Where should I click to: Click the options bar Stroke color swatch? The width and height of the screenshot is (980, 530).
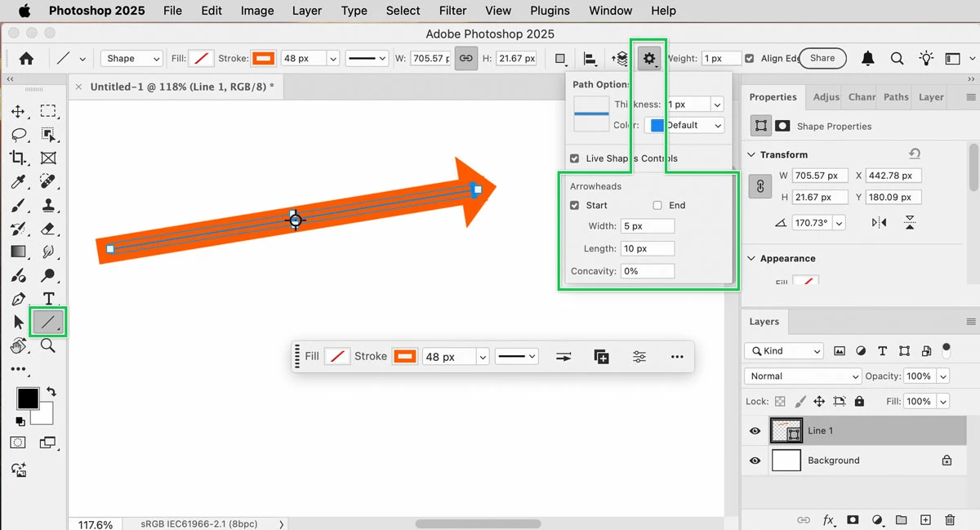[263, 58]
